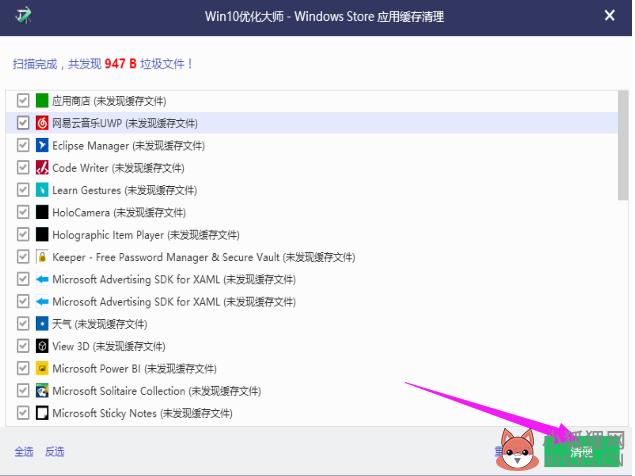Click the 全选 select-all link
Screen dimensions: 635x476
pyautogui.click(x=24, y=451)
